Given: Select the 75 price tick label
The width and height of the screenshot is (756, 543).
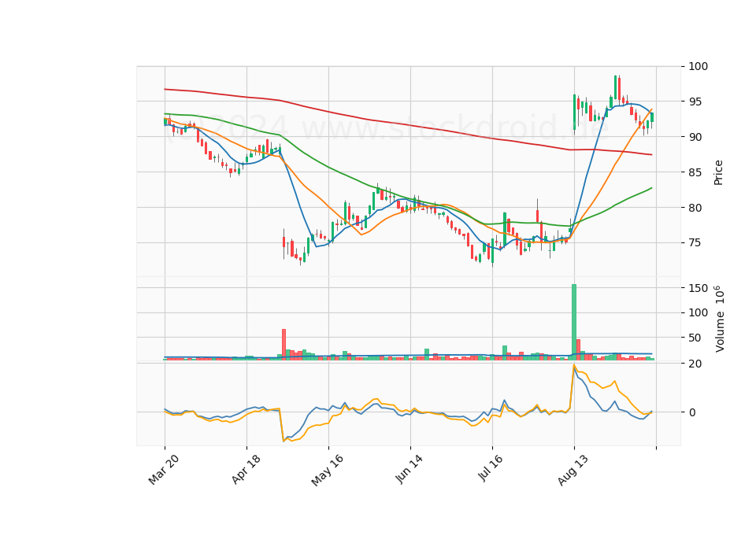Looking at the screenshot, I should pos(695,243).
